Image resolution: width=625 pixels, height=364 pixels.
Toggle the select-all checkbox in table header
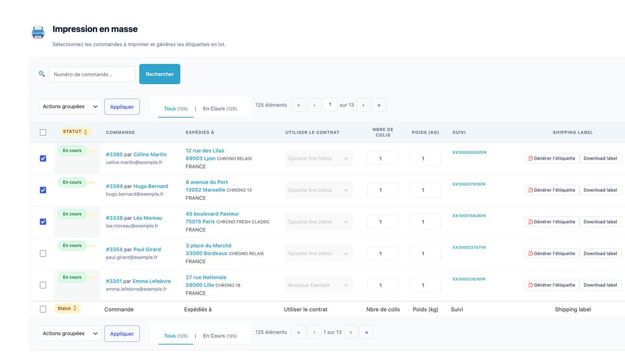pos(43,132)
